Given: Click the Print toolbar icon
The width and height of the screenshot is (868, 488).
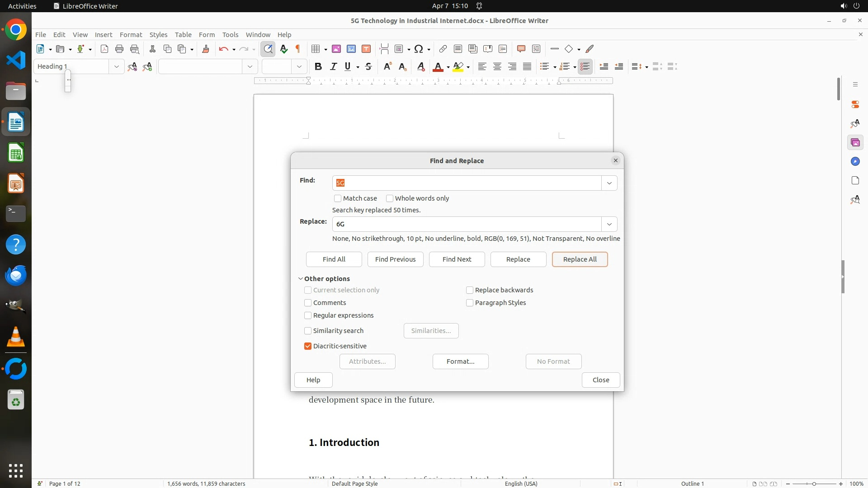Looking at the screenshot, I should pos(119,49).
